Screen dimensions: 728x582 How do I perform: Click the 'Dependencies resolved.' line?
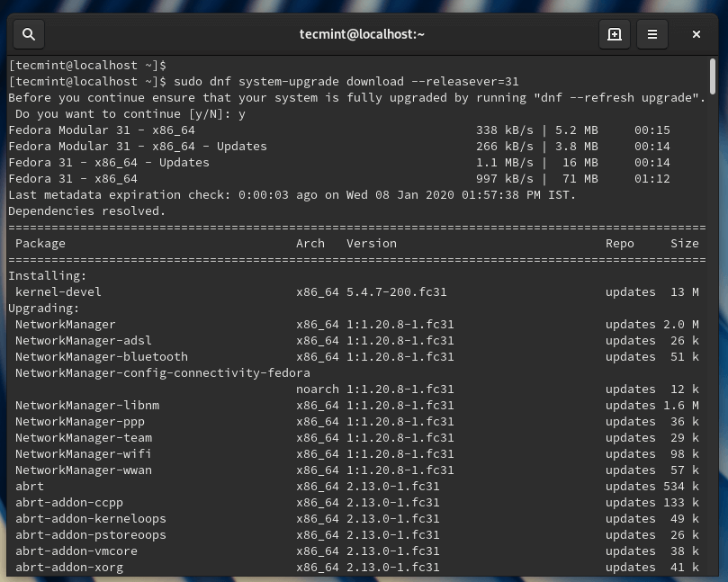86,211
